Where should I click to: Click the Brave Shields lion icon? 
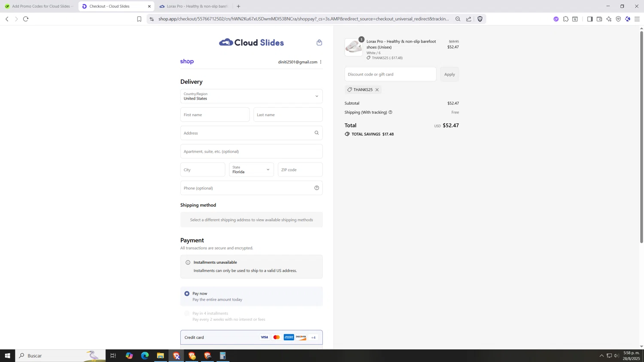point(480,19)
